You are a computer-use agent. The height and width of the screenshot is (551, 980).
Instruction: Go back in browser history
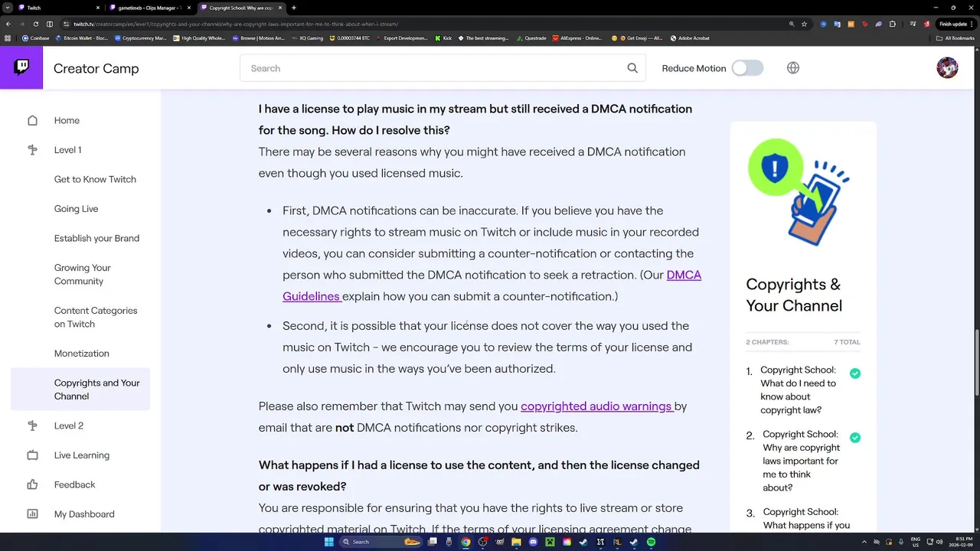[x=8, y=24]
